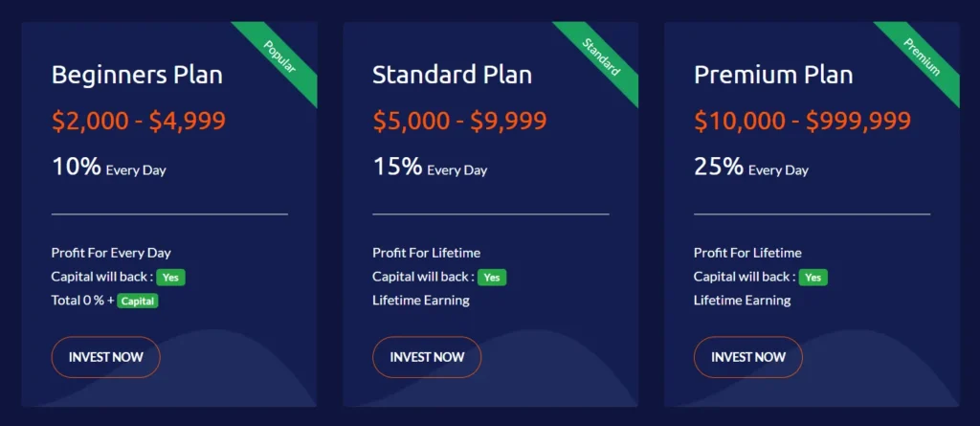
Task: Click the Premium Plan heading
Action: click(x=773, y=75)
